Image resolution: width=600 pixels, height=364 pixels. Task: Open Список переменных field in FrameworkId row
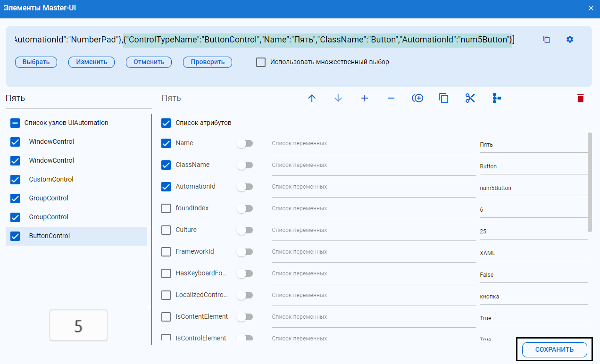click(374, 252)
